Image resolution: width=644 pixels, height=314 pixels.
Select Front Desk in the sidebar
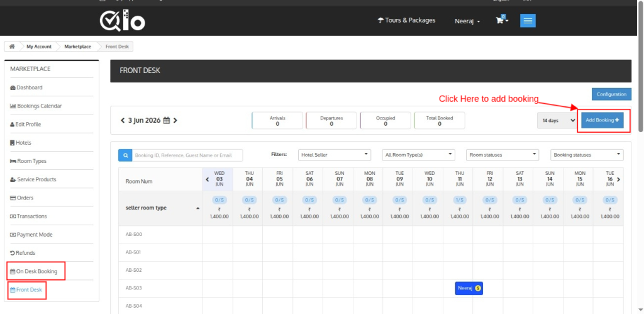tap(26, 289)
